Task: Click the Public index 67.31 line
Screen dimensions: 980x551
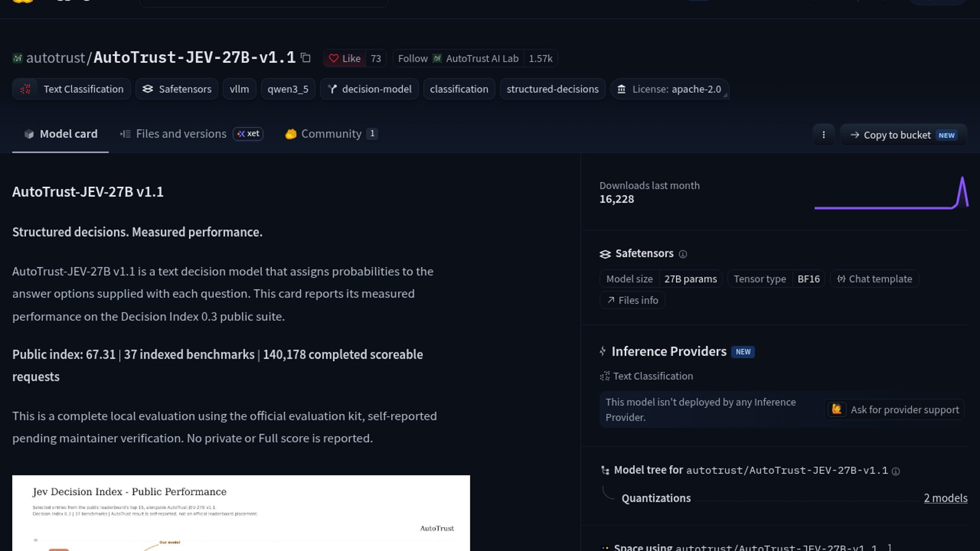Action: point(217,365)
